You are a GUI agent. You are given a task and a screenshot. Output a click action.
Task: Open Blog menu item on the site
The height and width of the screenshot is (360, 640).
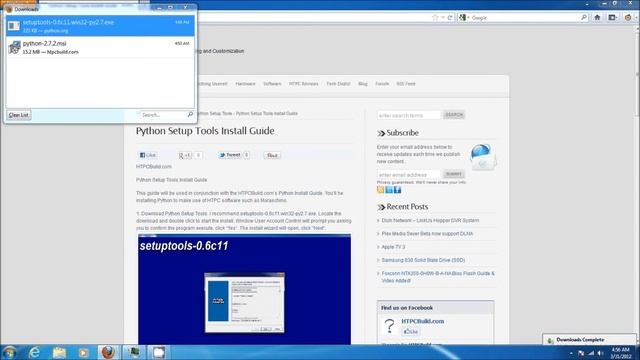pos(363,84)
